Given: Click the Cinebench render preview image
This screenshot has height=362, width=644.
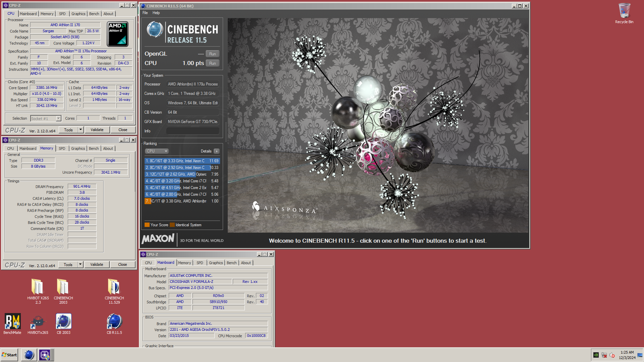Looking at the screenshot, I should point(378,125).
